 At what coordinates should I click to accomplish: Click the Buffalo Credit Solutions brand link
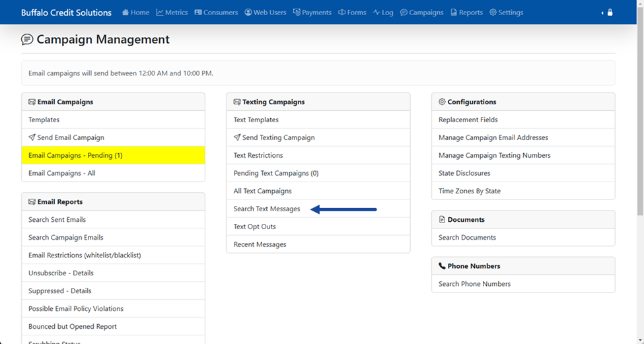(x=66, y=13)
